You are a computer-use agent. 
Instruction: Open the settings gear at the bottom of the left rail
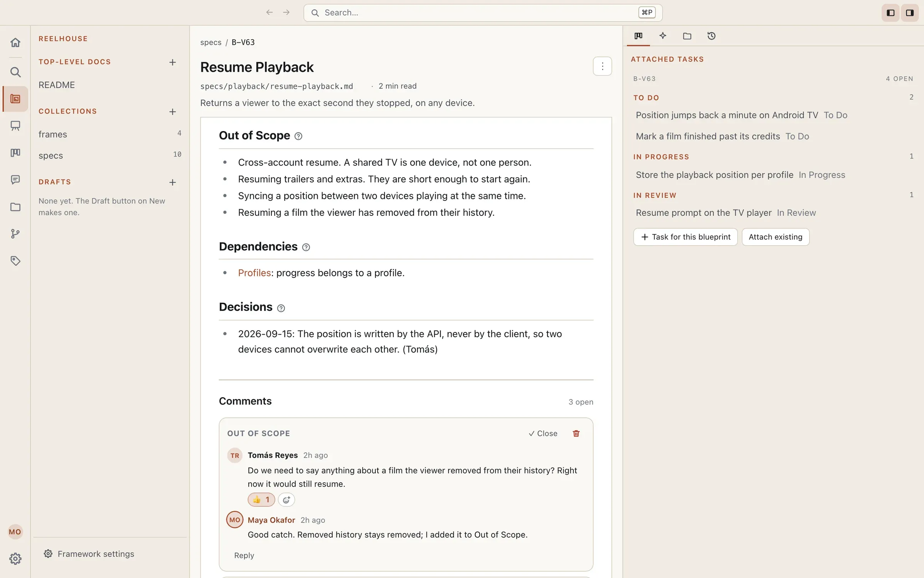click(15, 559)
